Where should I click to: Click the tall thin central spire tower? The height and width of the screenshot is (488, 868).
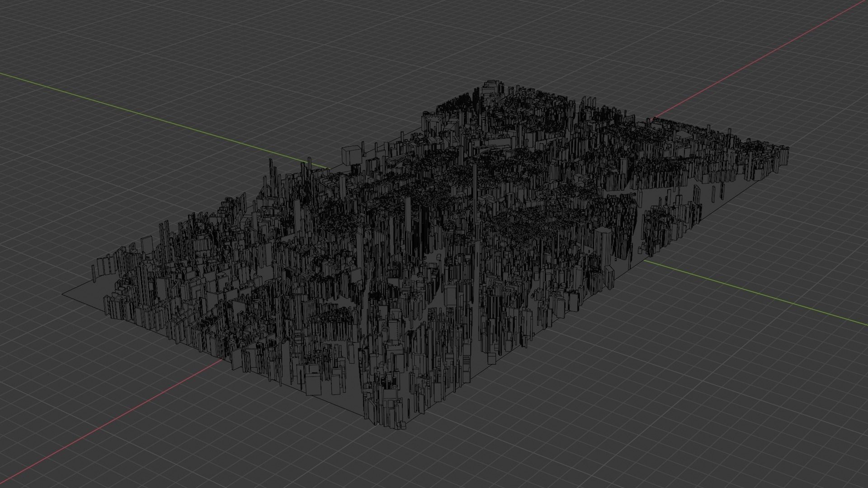tap(475, 193)
